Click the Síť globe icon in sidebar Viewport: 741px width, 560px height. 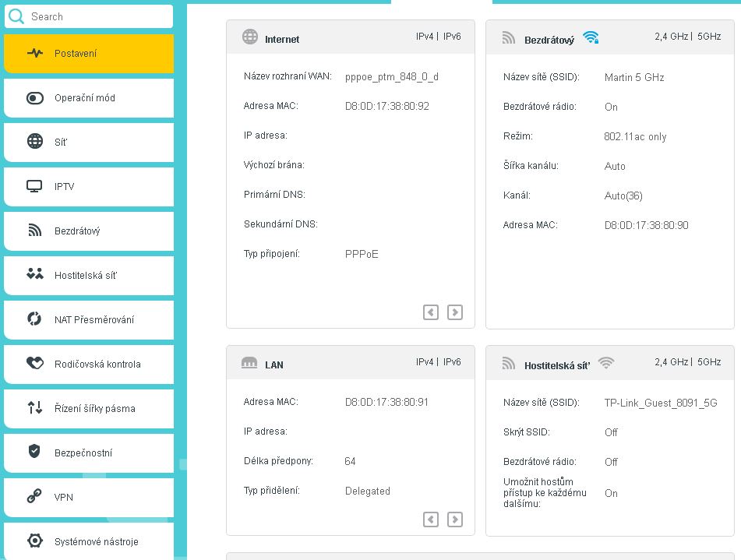pyautogui.click(x=34, y=142)
